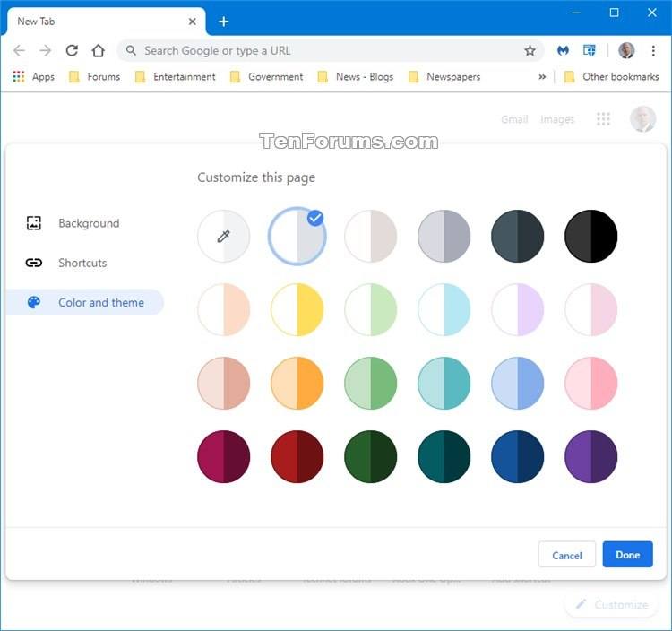Choose the white and lavender swatch
This screenshot has height=631, width=672.
[518, 309]
